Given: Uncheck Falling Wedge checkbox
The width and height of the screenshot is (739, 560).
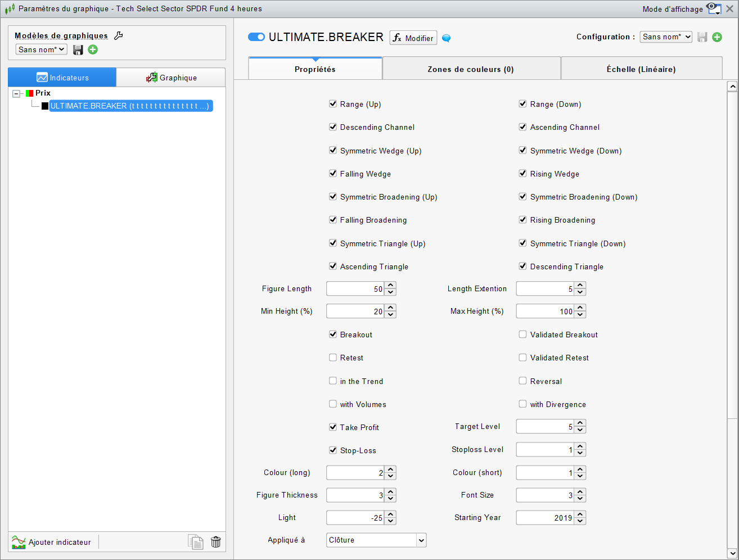Looking at the screenshot, I should point(333,173).
